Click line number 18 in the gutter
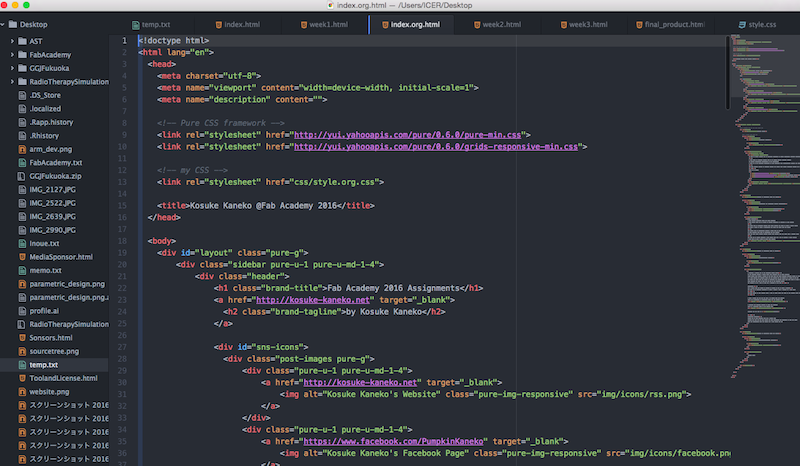The image size is (800, 466). click(122, 241)
